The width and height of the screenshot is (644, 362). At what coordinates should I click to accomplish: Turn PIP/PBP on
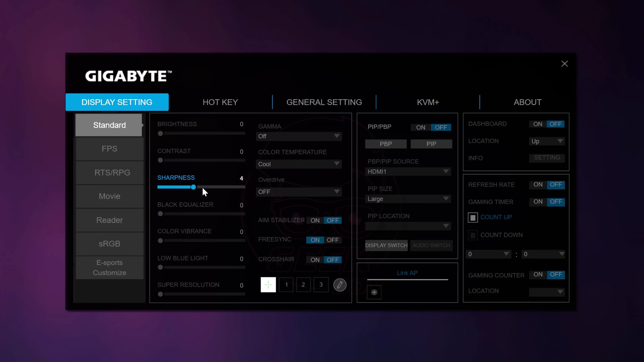[420, 127]
